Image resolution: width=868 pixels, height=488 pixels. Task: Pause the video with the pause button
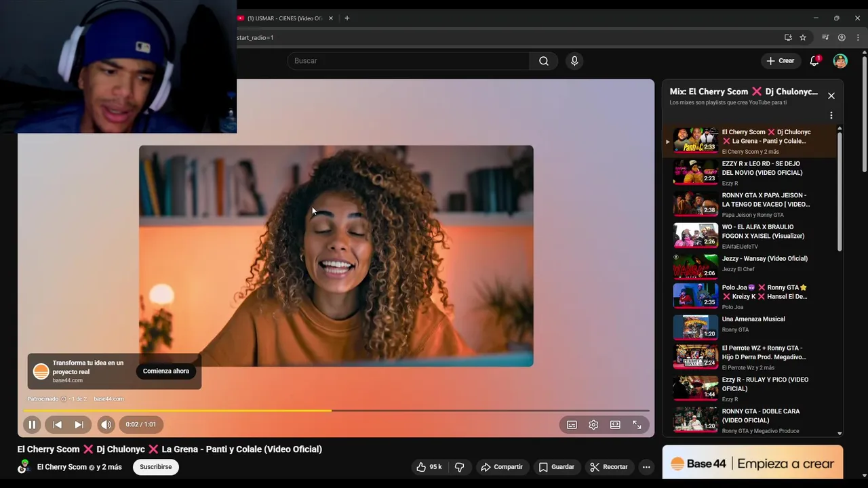pyautogui.click(x=32, y=424)
